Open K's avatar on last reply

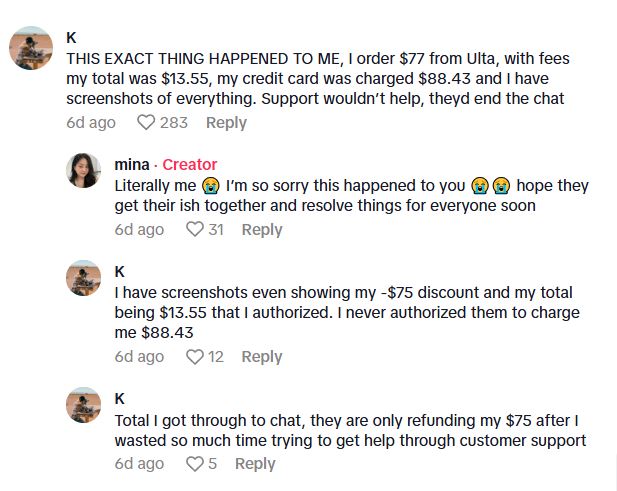[x=83, y=404]
